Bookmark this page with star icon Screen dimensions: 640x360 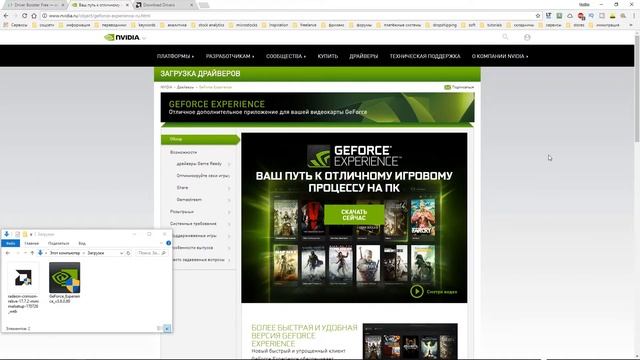point(538,16)
